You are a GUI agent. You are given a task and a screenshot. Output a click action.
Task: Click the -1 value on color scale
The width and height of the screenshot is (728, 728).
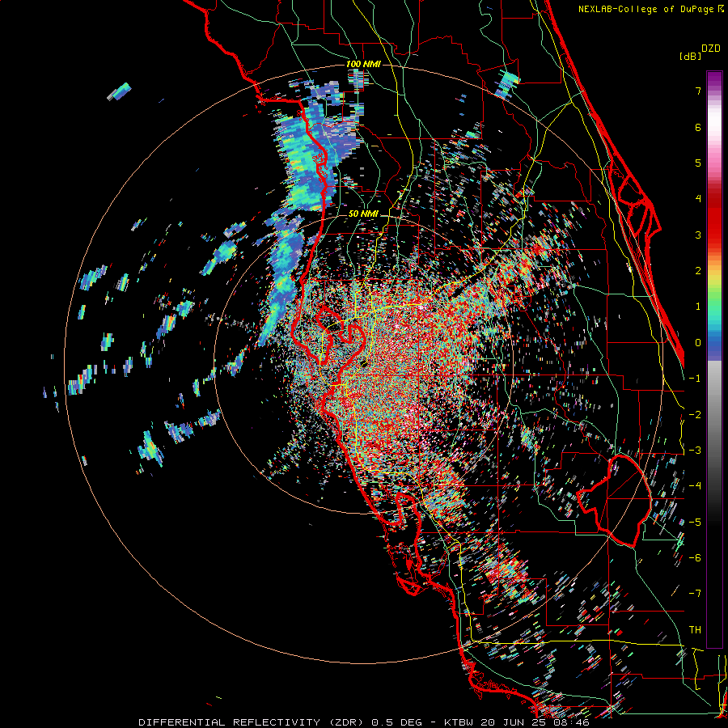point(695,379)
